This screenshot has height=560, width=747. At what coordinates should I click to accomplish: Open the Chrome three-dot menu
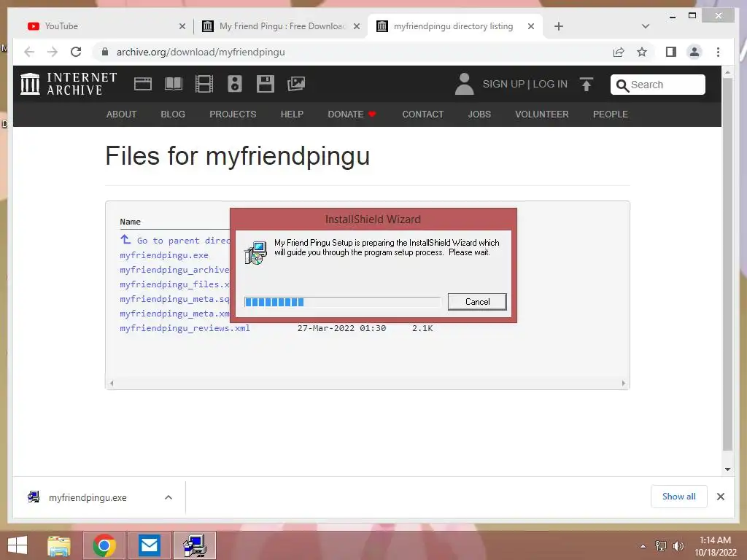coord(719,52)
